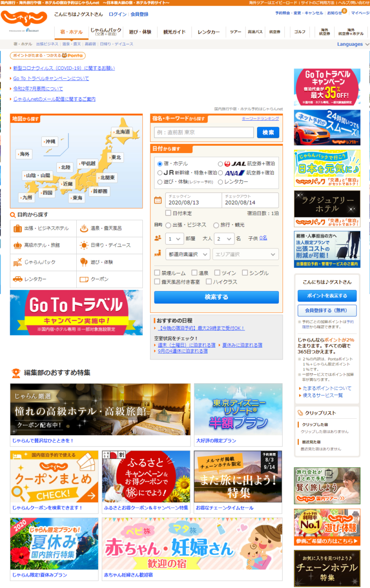Click the balloon icon for 遊び・体験
The image size is (370, 588).
tap(84, 262)
